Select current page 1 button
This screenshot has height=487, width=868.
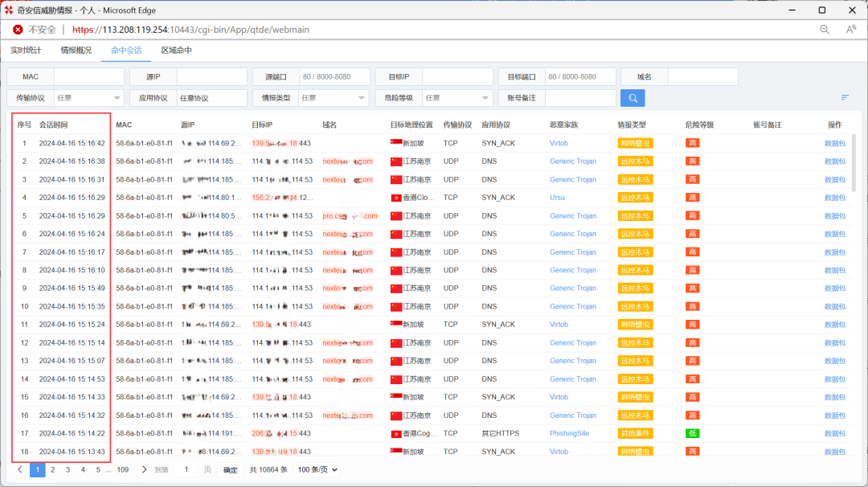pyautogui.click(x=38, y=469)
